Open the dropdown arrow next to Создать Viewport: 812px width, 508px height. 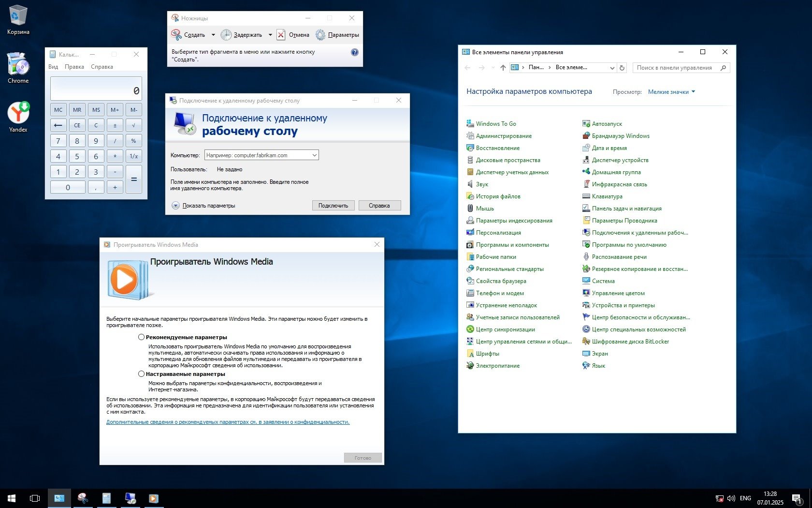(213, 35)
